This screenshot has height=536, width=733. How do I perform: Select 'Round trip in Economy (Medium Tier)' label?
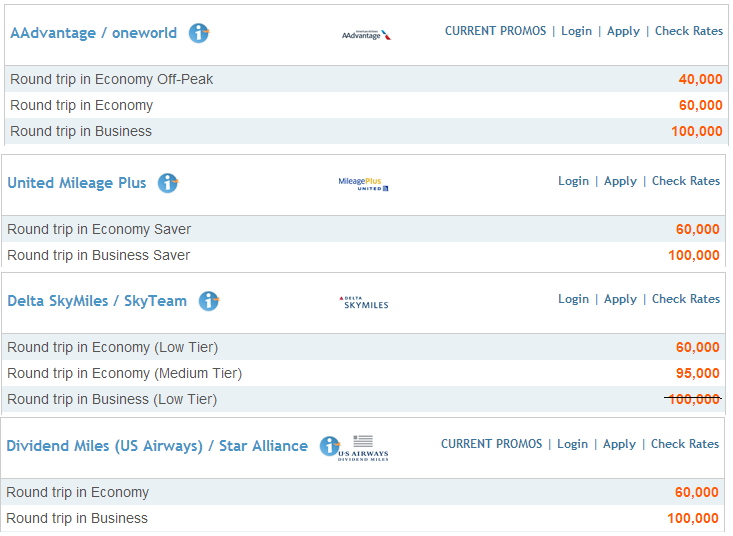(125, 374)
